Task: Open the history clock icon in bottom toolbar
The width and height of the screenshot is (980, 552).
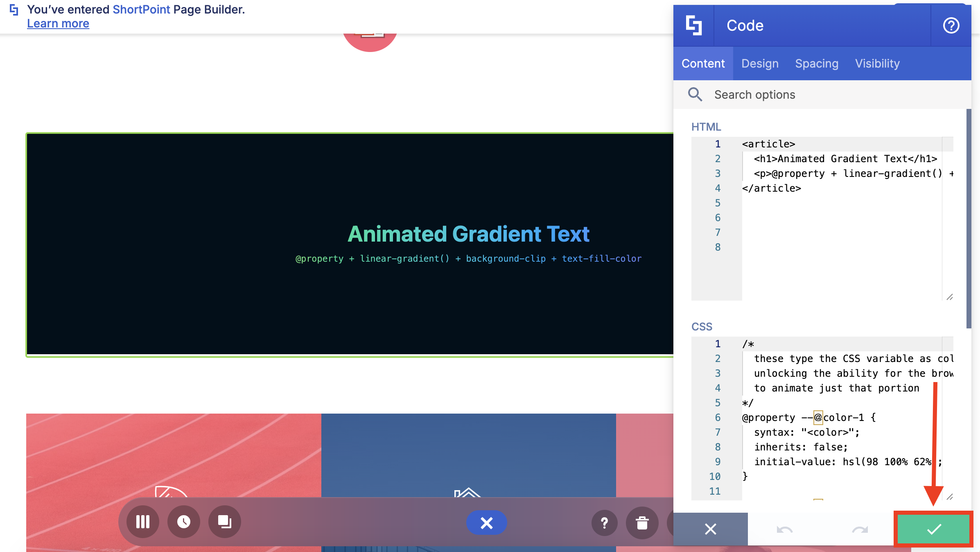Action: click(184, 522)
